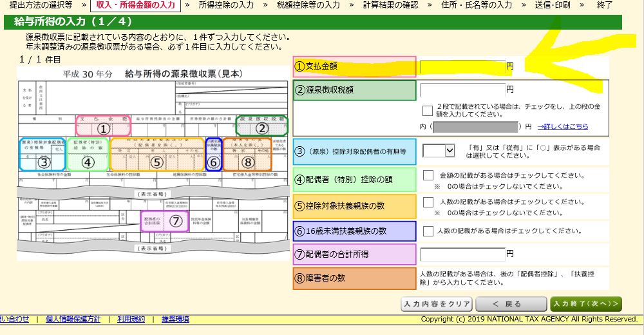Screen dimensions: 644x335
Task: Select the 収入・所得金額の入力 step
Action: point(135,5)
